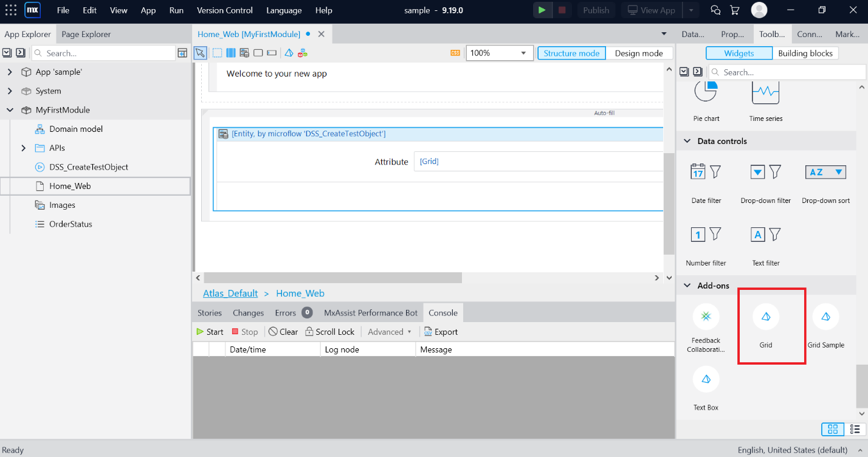Click Export in the Console toolbar
The height and width of the screenshot is (457, 868).
click(x=441, y=332)
